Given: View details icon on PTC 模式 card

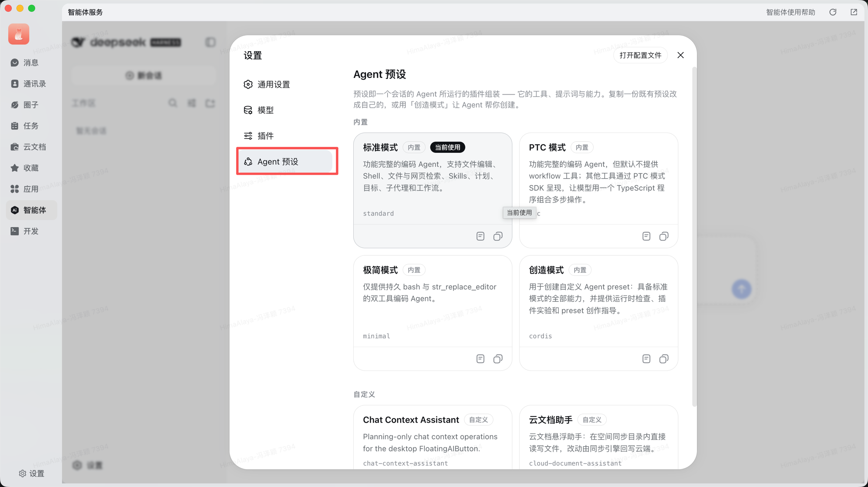Looking at the screenshot, I should click(646, 236).
